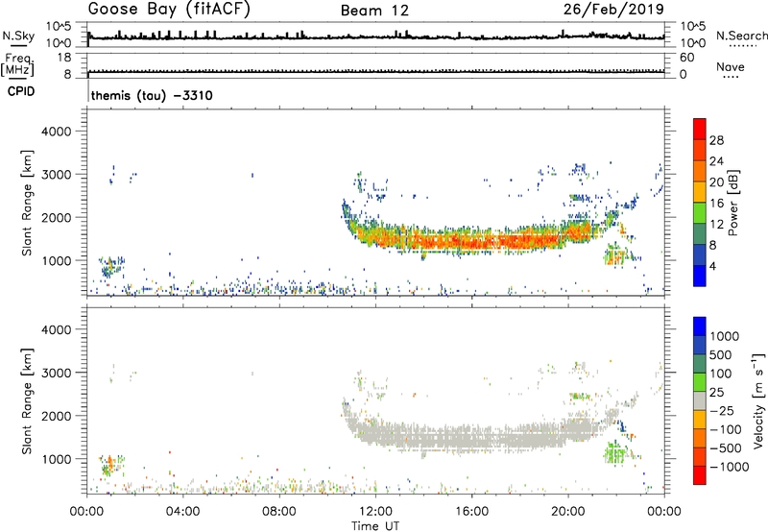Click the 24 label on the power colorbar
This screenshot has width=768, height=532.
(x=716, y=161)
